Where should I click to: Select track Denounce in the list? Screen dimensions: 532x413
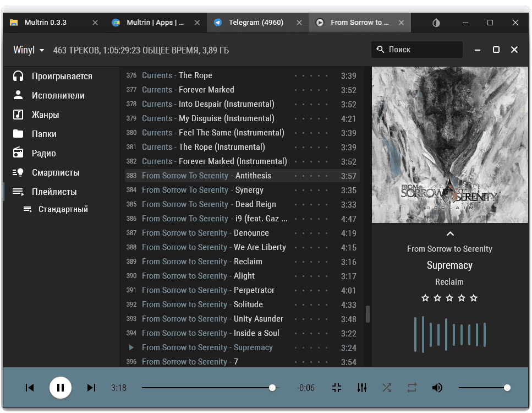(x=242, y=232)
